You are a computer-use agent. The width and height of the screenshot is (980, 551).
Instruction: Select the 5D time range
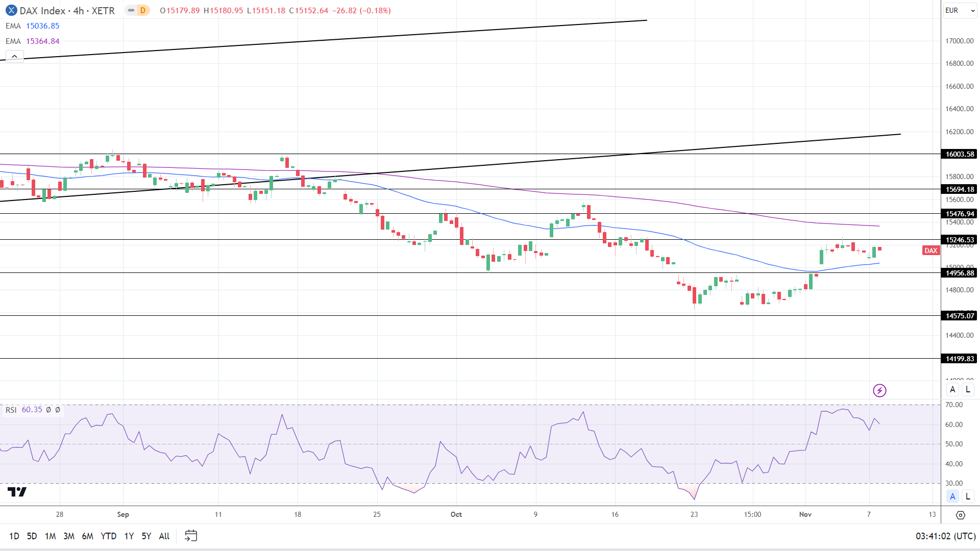32,536
